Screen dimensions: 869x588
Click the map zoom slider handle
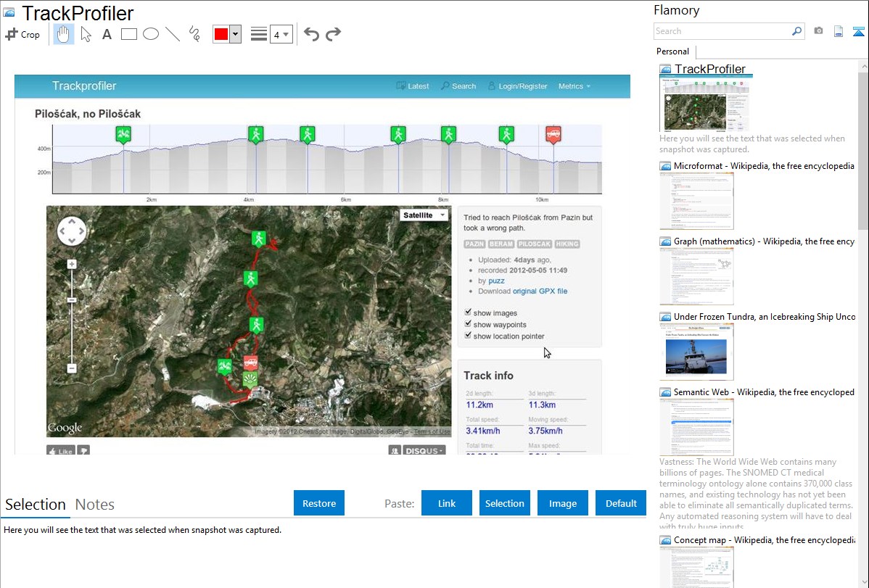tap(72, 300)
